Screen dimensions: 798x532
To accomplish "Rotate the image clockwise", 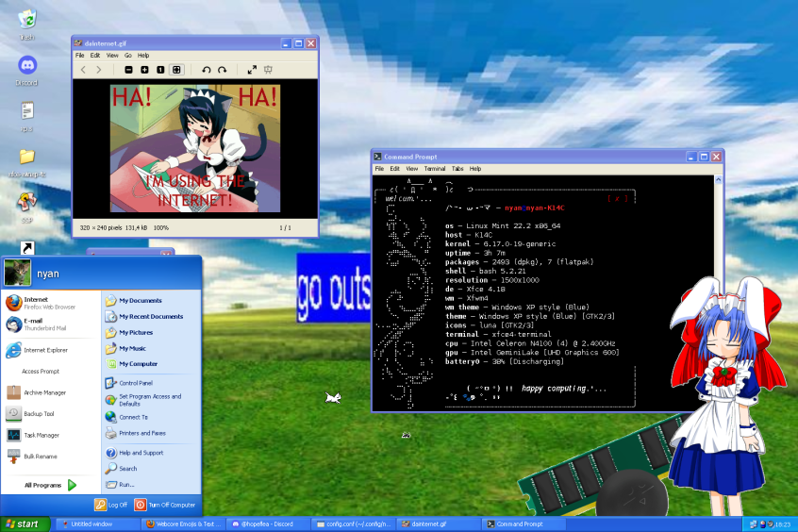I will coord(223,70).
